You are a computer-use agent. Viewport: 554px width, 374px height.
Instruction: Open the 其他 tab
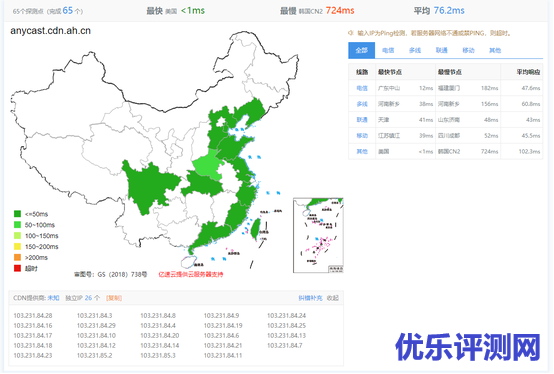click(495, 51)
